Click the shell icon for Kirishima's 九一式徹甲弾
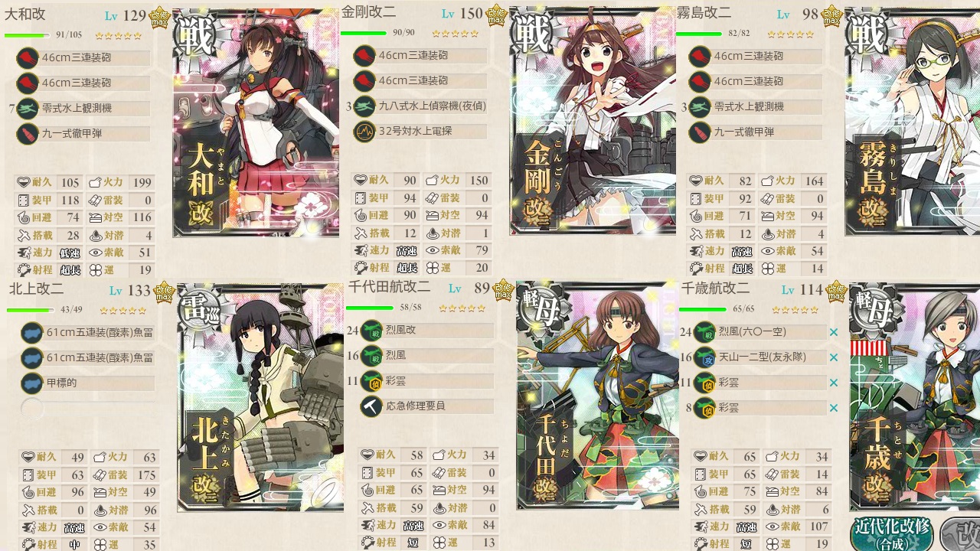The image size is (980, 551). 699,132
